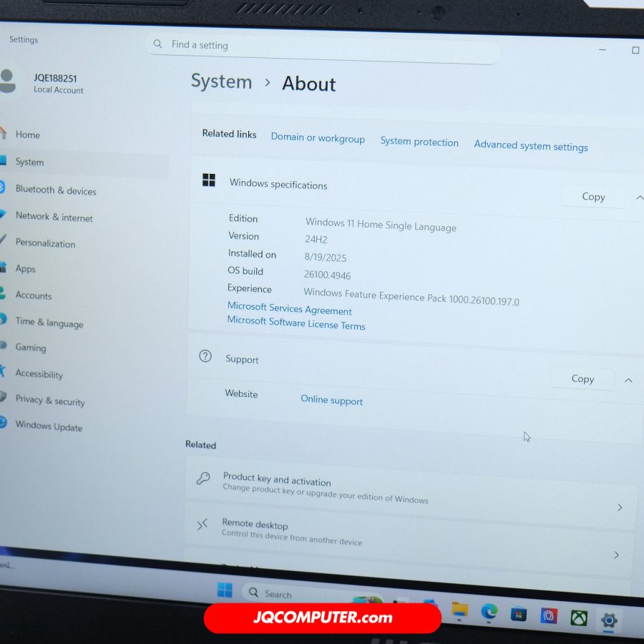Launch Microsoft Edge from the taskbar

tap(489, 612)
